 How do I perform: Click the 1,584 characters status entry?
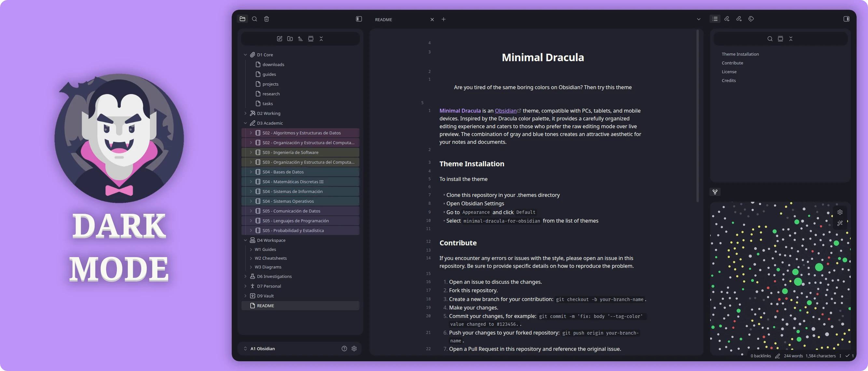click(820, 356)
